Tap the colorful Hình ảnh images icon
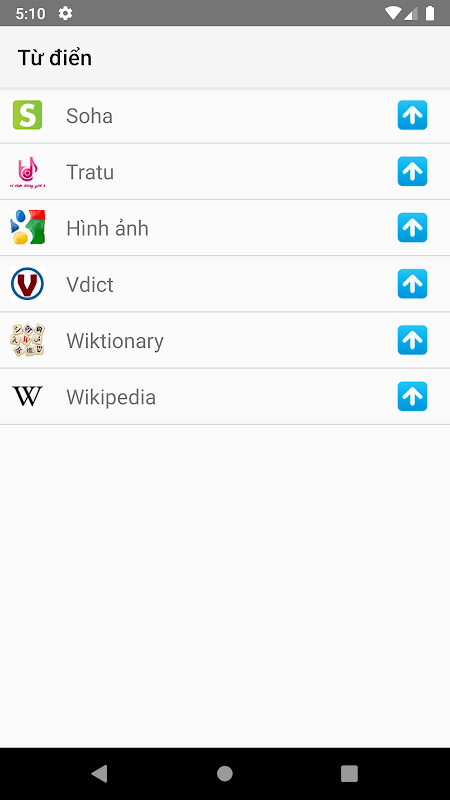450x800 pixels. tap(27, 228)
